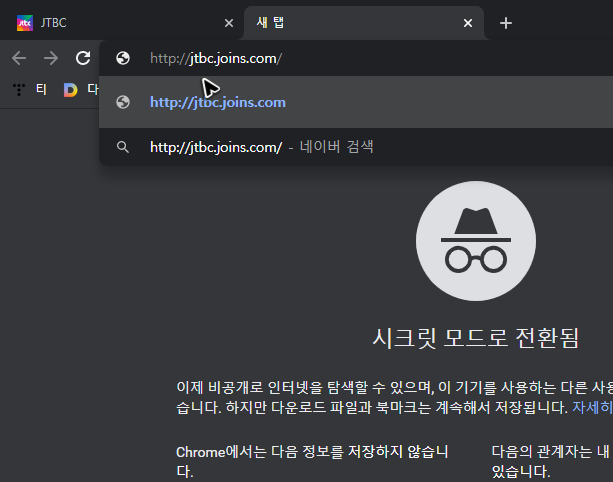Viewport: 613px width, 482px height.
Task: Reload the current page
Action: point(83,58)
